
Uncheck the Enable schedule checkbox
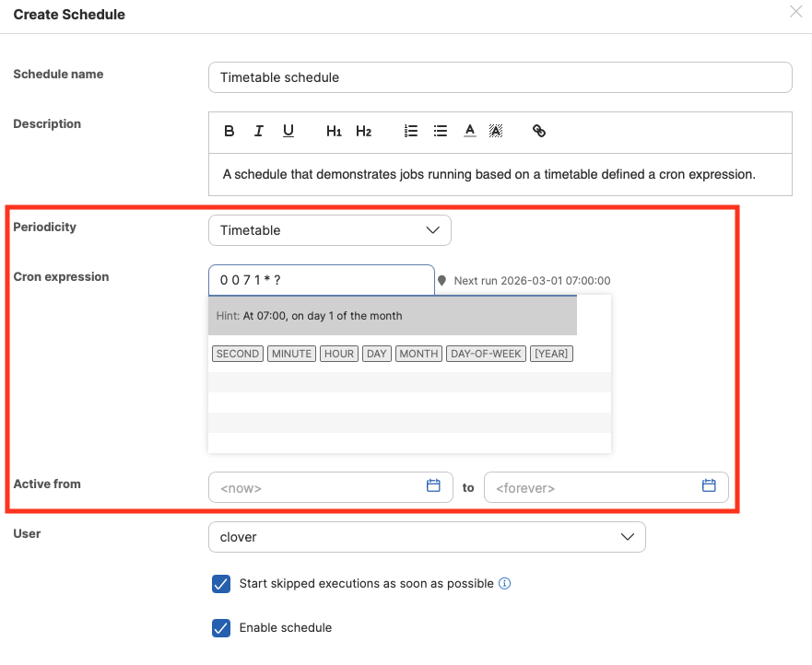click(220, 627)
